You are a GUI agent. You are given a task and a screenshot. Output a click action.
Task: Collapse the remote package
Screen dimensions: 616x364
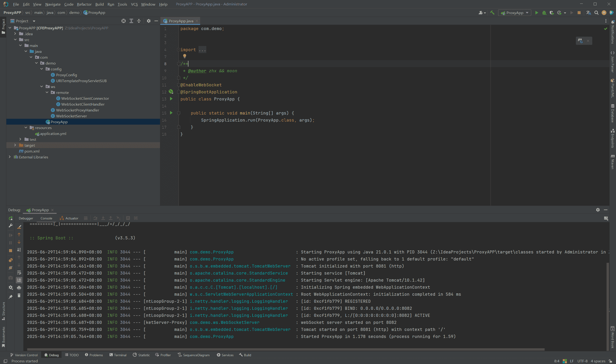pos(47,92)
